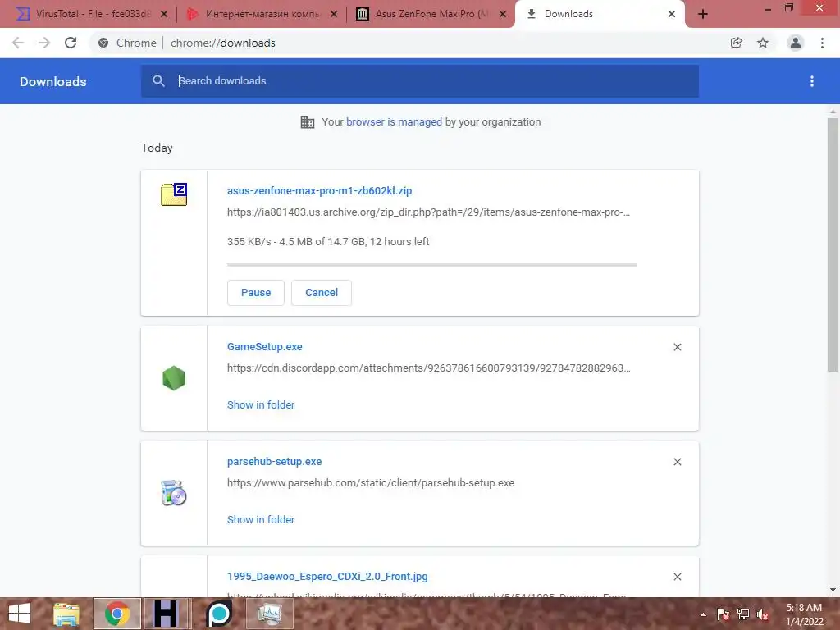Screen dimensions: 840x630
Task: Close the Asus ZenFone Max Pro tab
Action: click(x=503, y=14)
